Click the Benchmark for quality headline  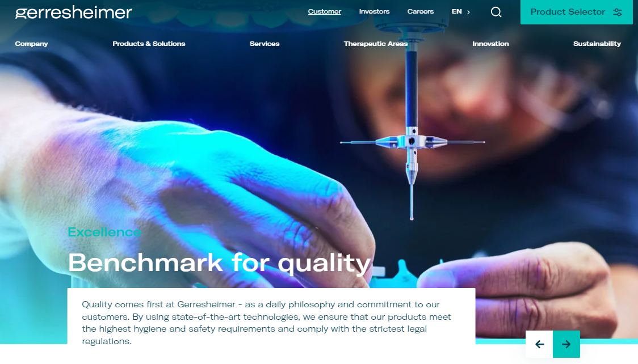[x=219, y=263]
